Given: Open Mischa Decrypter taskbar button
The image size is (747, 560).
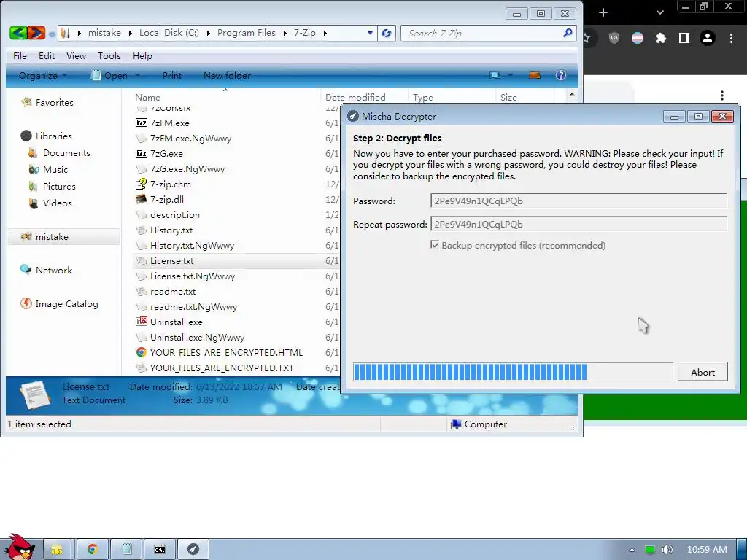Looking at the screenshot, I should click(193, 550).
